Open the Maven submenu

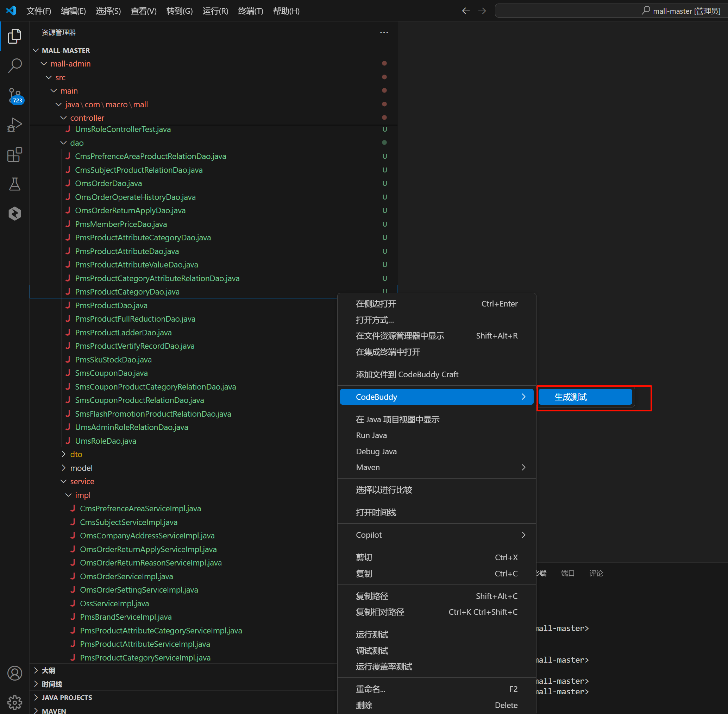[437, 467]
